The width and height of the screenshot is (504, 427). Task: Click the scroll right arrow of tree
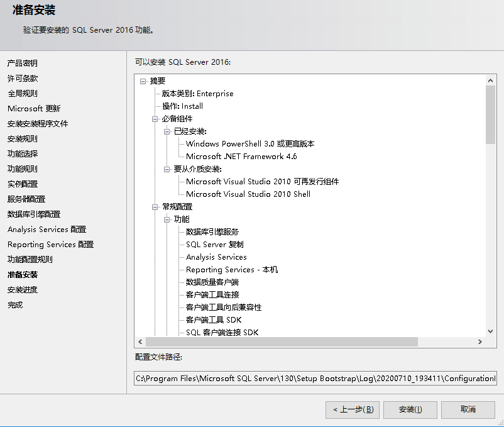pos(480,342)
